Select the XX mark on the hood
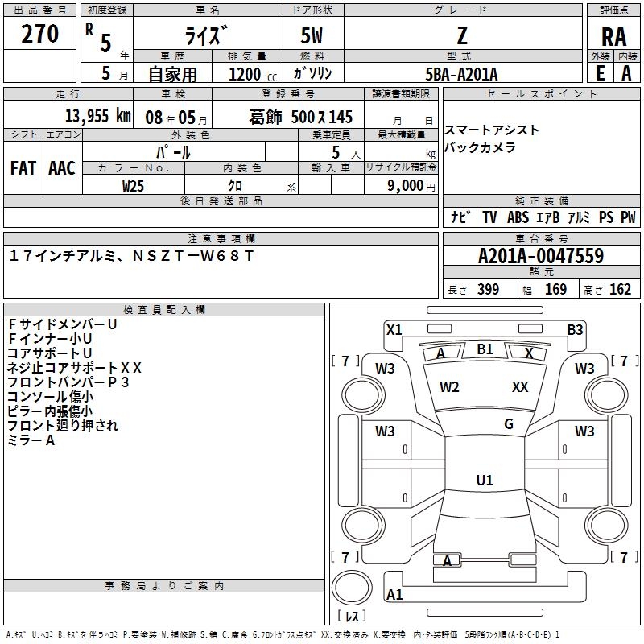 click(x=520, y=387)
